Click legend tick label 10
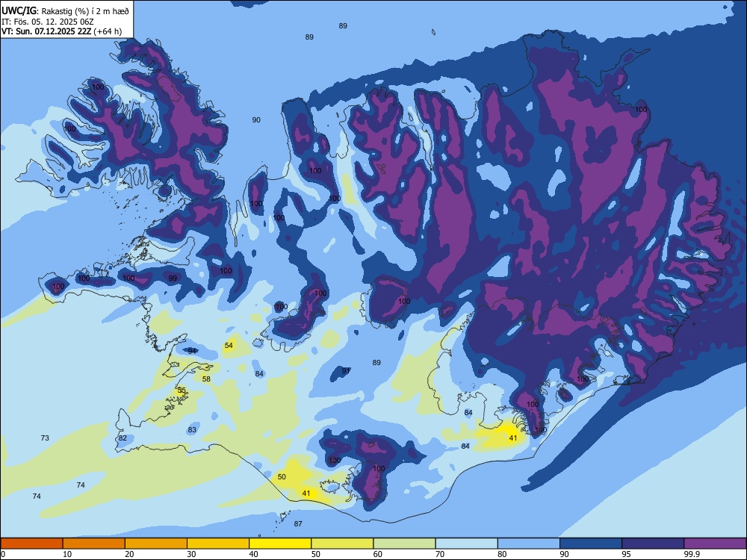Screen dimensions: 747x560 [x=67, y=554]
